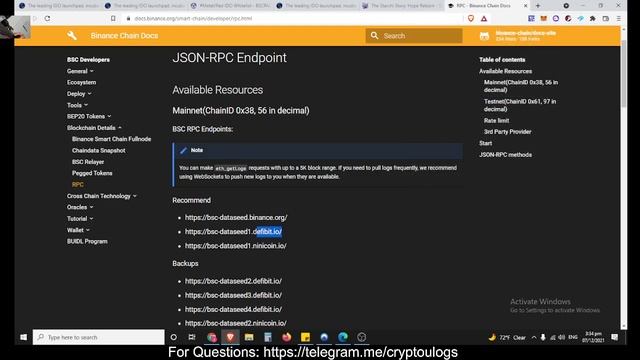Switch to Chrome on the taskbar
Viewport: 640px width, 360px height.
click(x=211, y=337)
